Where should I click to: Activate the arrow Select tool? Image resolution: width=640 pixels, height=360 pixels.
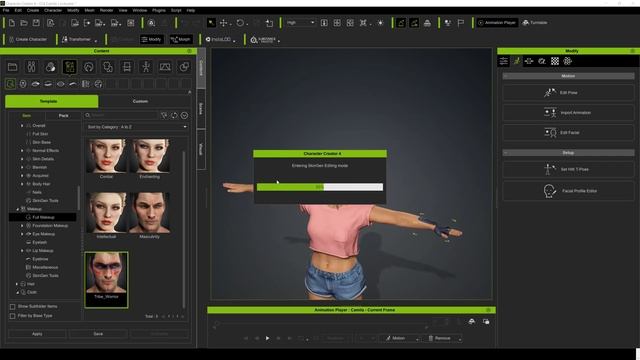click(211, 23)
